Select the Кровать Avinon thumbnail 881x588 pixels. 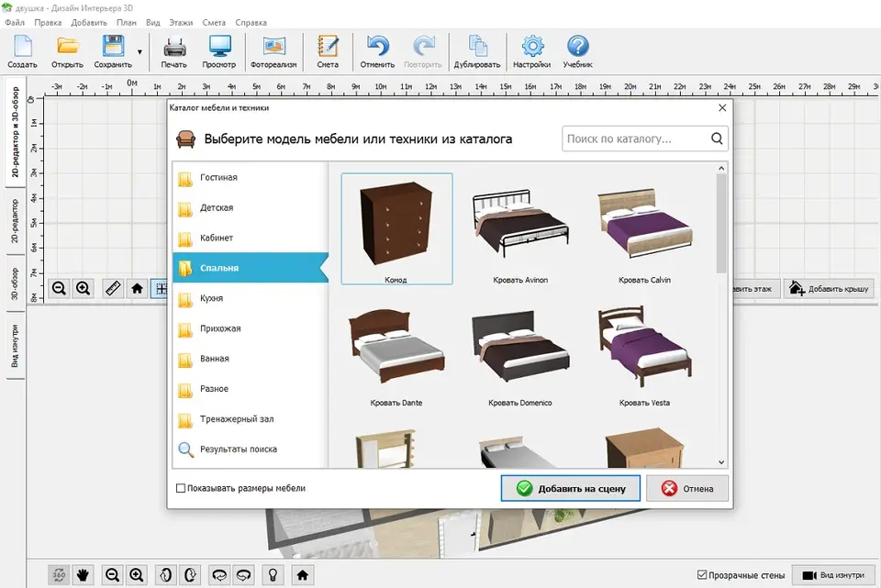click(x=520, y=228)
